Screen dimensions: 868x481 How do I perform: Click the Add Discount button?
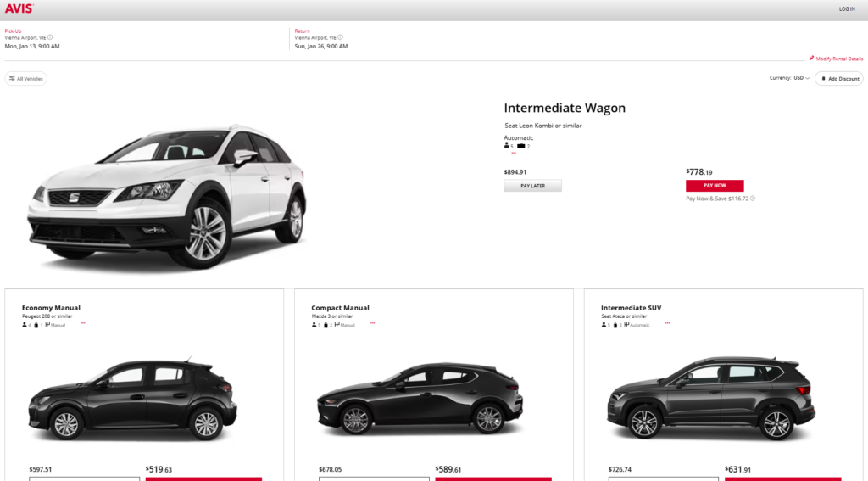(838, 78)
